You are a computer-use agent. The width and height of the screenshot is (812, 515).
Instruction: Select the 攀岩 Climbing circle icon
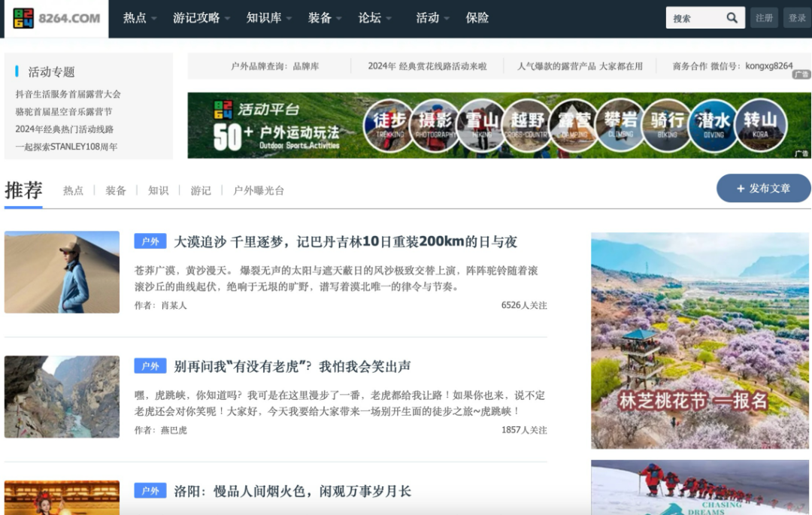coord(620,126)
